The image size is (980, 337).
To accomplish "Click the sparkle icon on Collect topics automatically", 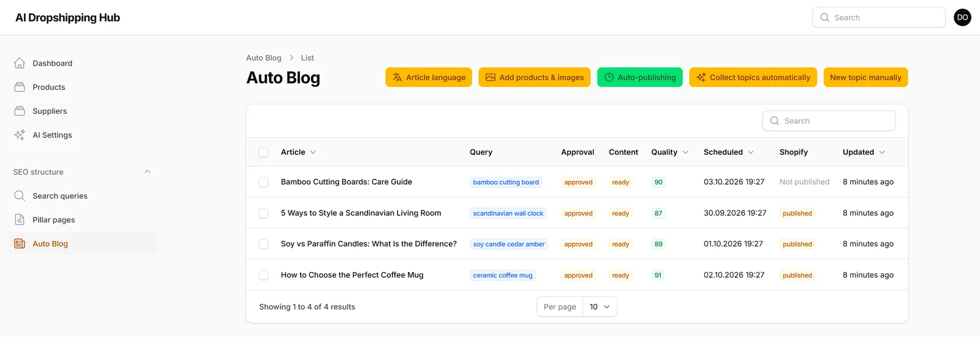I will [701, 77].
